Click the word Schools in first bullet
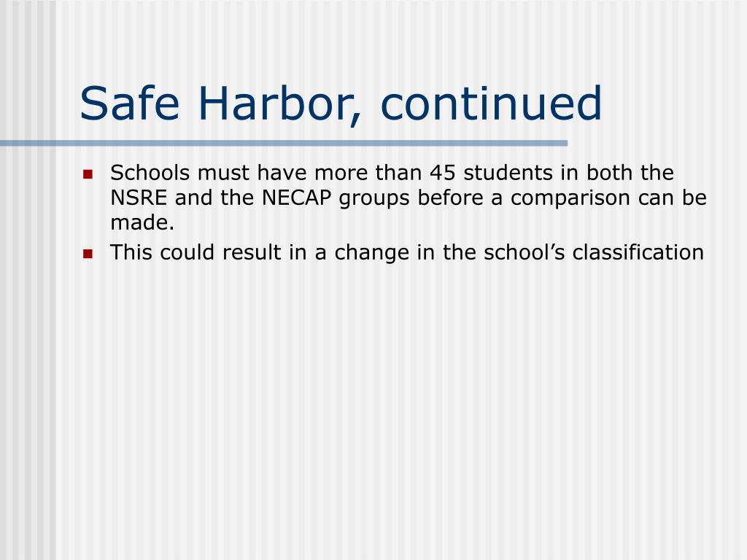Viewport: 747px width, 560px height. click(x=150, y=173)
